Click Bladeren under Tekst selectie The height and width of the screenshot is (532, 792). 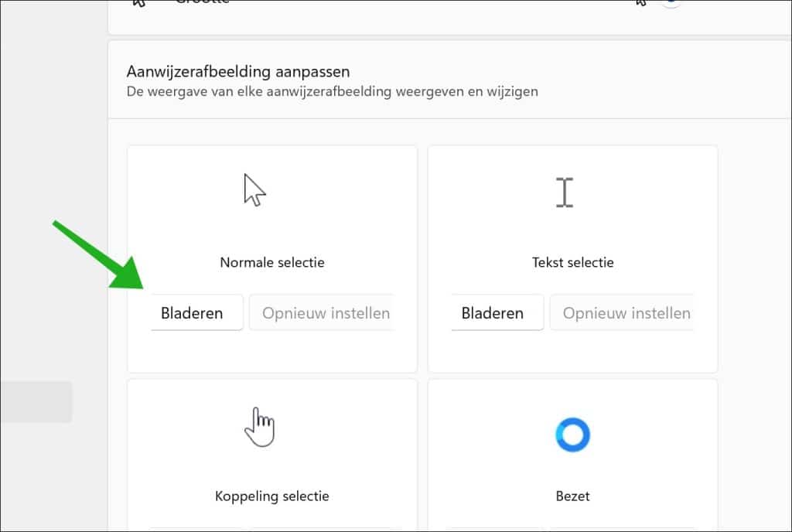tap(497, 312)
